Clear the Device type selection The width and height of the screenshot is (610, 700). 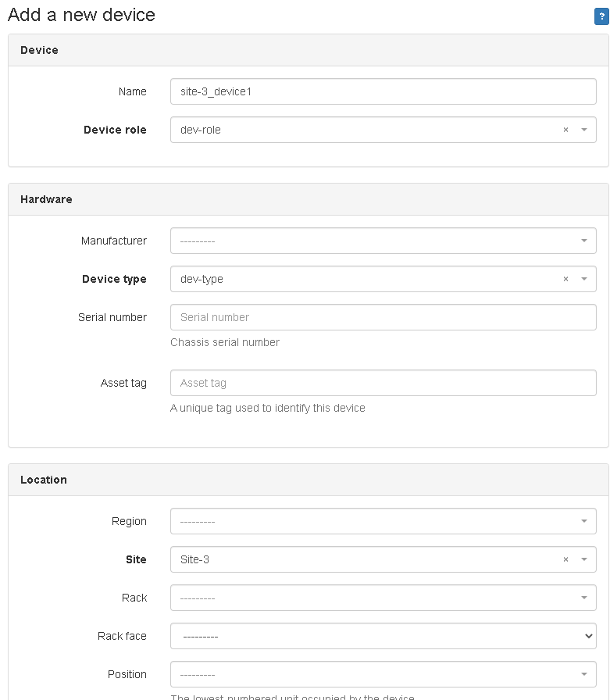565,280
